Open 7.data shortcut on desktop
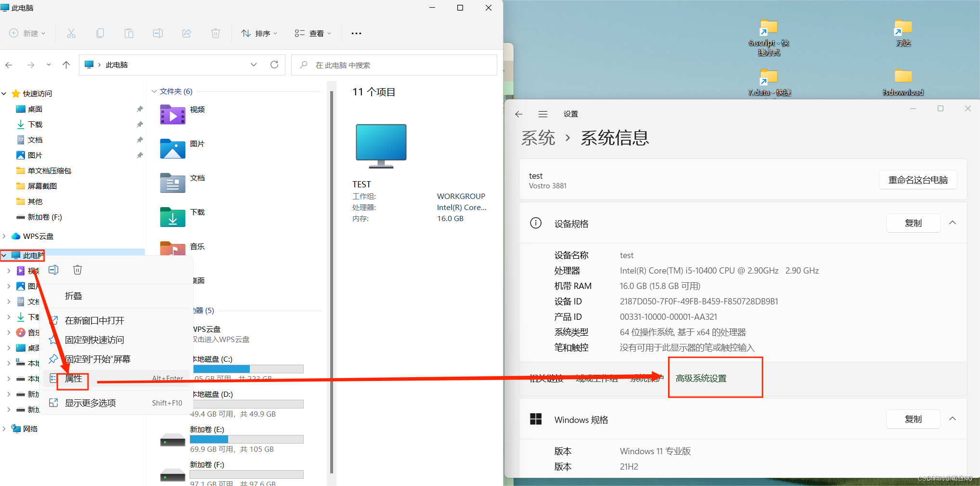The width and height of the screenshot is (980, 486). pyautogui.click(x=769, y=82)
